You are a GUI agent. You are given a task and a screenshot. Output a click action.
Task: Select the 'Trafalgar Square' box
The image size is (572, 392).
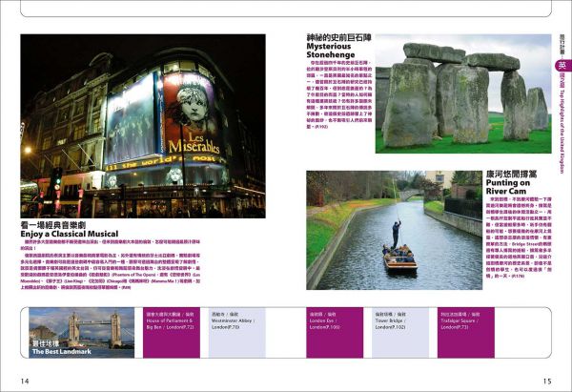tap(466, 333)
